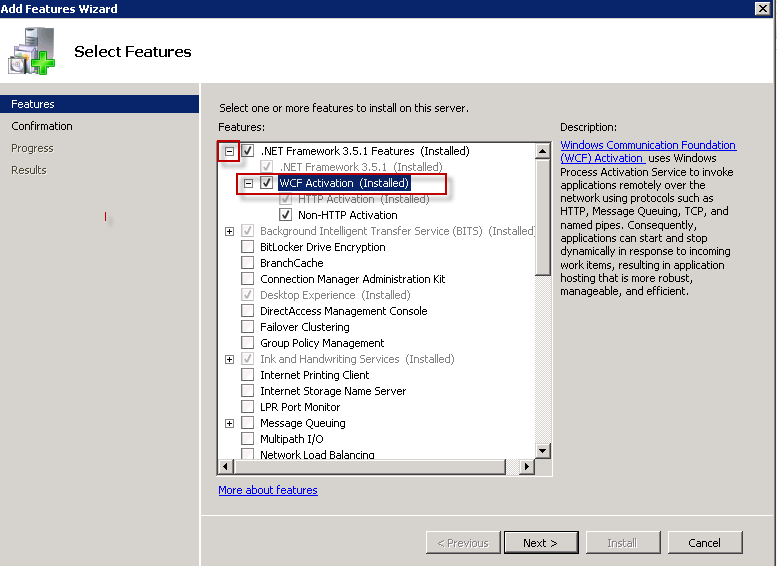The image size is (777, 566).
Task: Toggle .NET Framework 3.5.1 Features checkbox
Action: [x=248, y=151]
